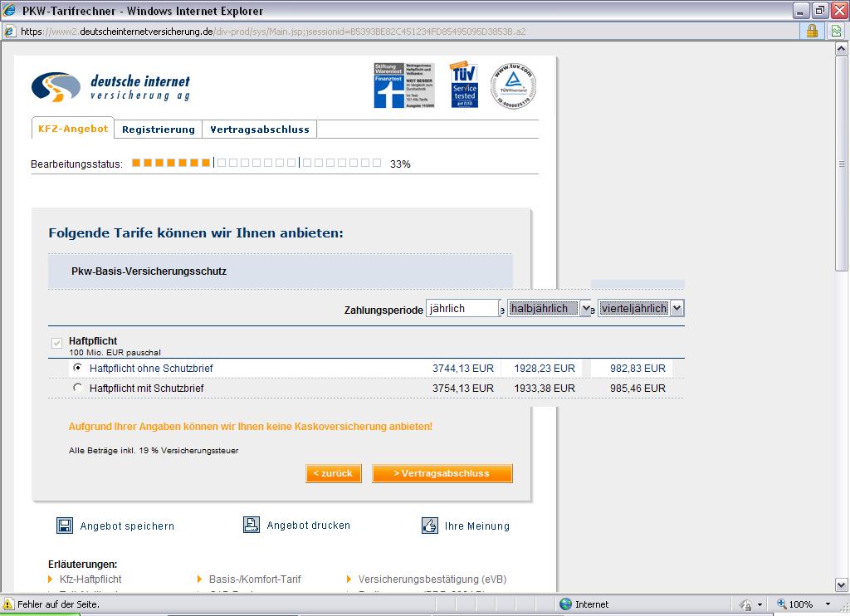This screenshot has width=850, height=616.
Task: Click the thumbs-up Ihre Meinung icon
Action: coord(429,526)
